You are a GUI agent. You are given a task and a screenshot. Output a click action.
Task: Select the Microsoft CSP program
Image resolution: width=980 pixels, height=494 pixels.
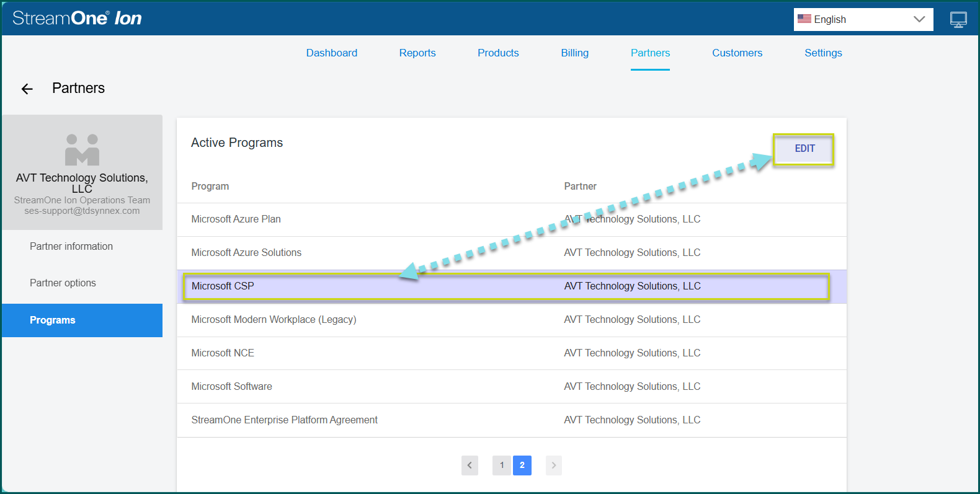[x=512, y=286]
